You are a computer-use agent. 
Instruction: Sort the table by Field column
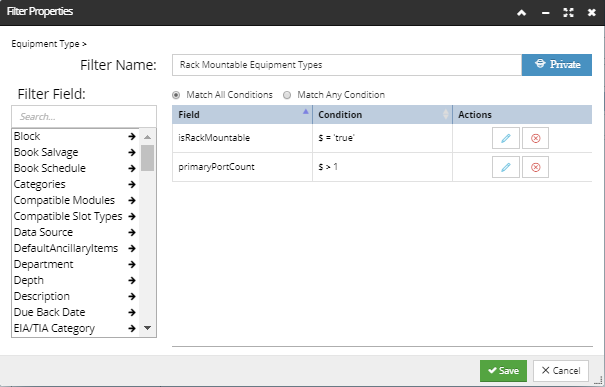coord(242,115)
